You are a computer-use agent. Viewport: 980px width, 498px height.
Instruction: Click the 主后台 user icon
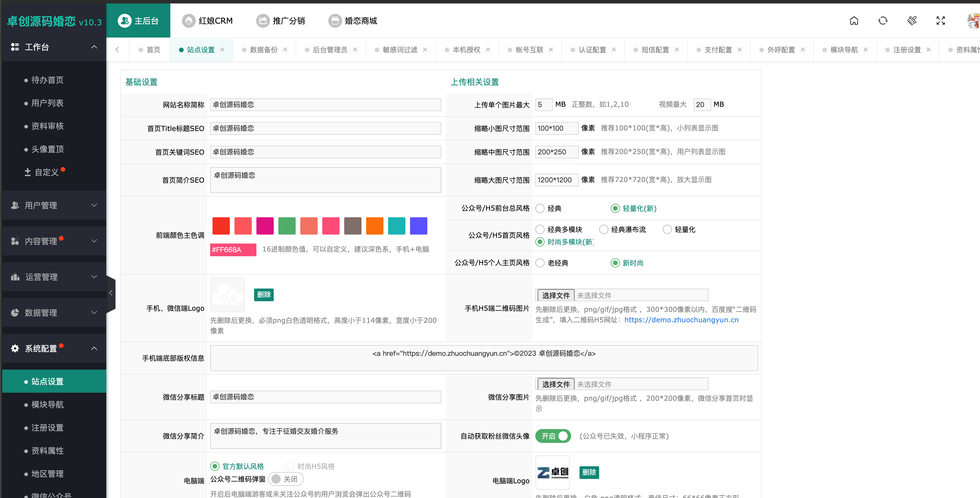[x=124, y=20]
